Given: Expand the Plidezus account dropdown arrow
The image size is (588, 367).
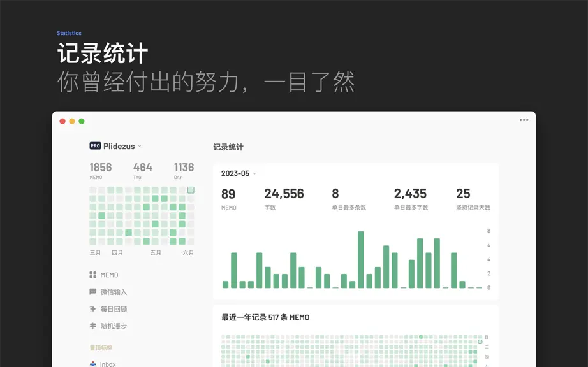Looking at the screenshot, I should (140, 146).
